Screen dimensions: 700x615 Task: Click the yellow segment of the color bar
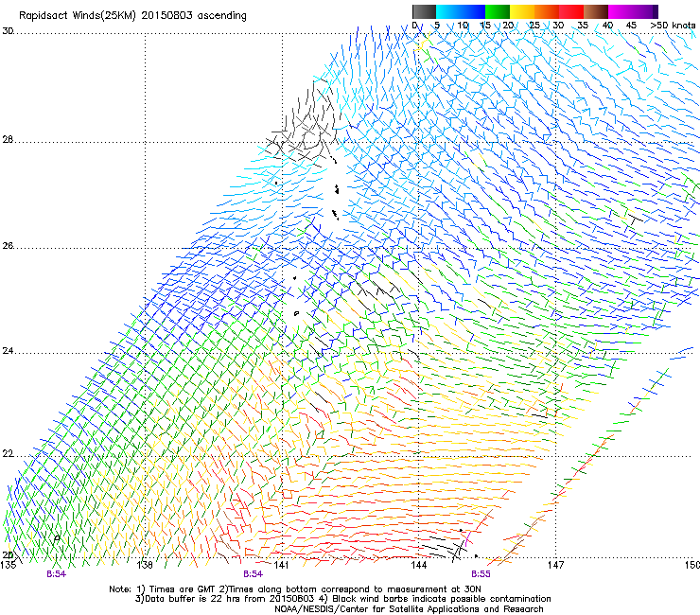(522, 11)
